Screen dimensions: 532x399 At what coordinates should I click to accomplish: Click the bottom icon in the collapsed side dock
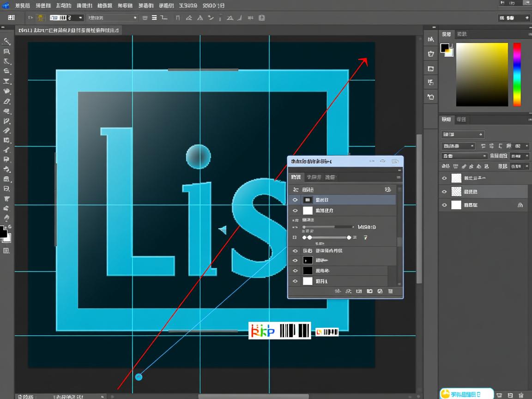point(431,97)
